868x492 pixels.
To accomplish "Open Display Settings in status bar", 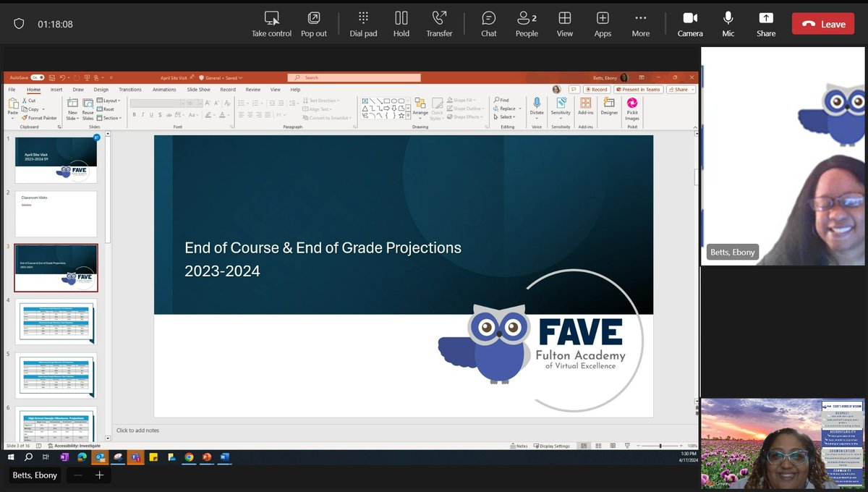I will point(551,446).
